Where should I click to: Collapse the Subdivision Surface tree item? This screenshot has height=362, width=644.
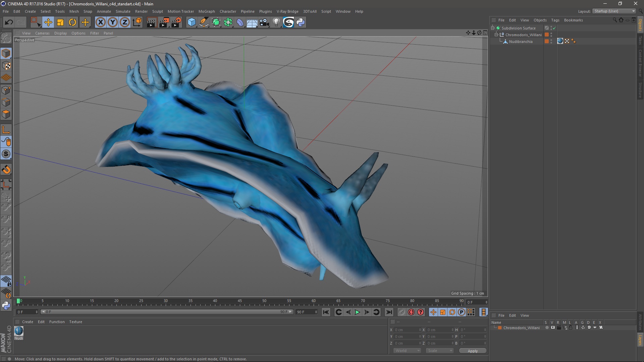(x=493, y=28)
